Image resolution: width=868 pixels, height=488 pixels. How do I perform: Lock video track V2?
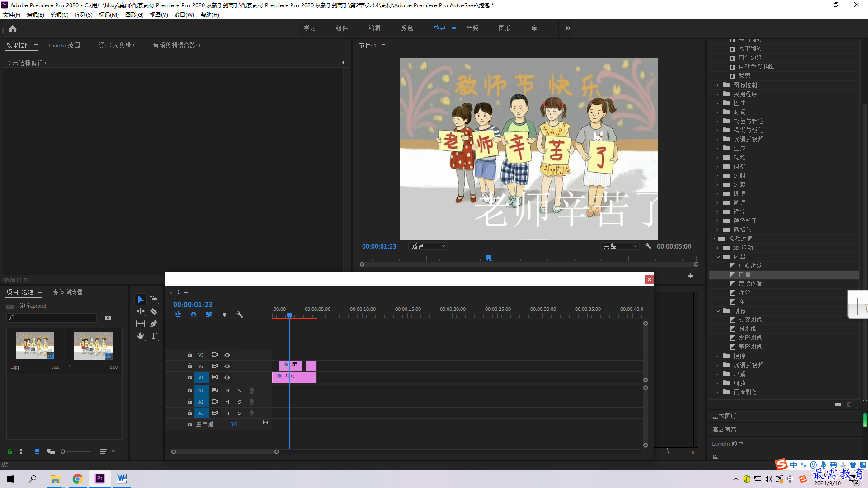(x=190, y=366)
